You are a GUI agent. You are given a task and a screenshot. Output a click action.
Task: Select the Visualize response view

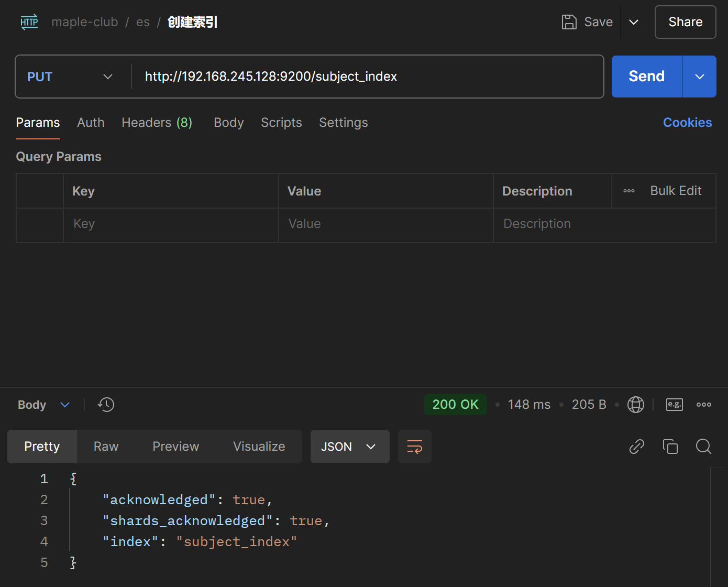(259, 447)
